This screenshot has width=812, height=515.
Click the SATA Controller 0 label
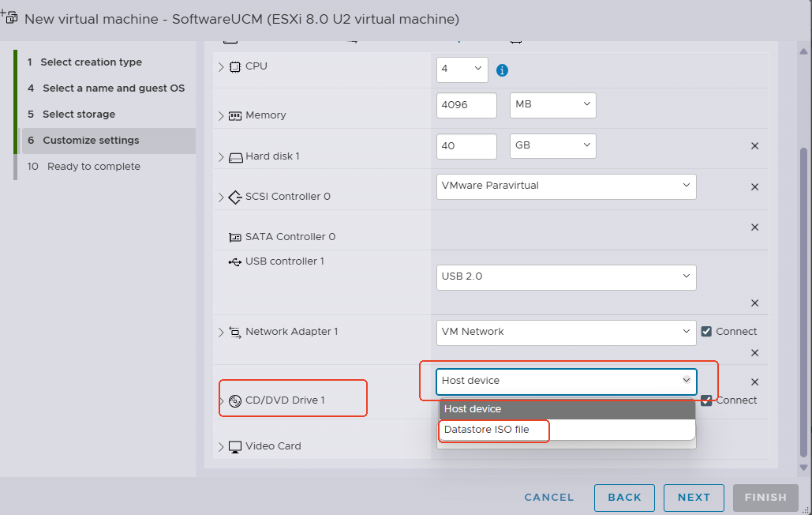point(290,237)
